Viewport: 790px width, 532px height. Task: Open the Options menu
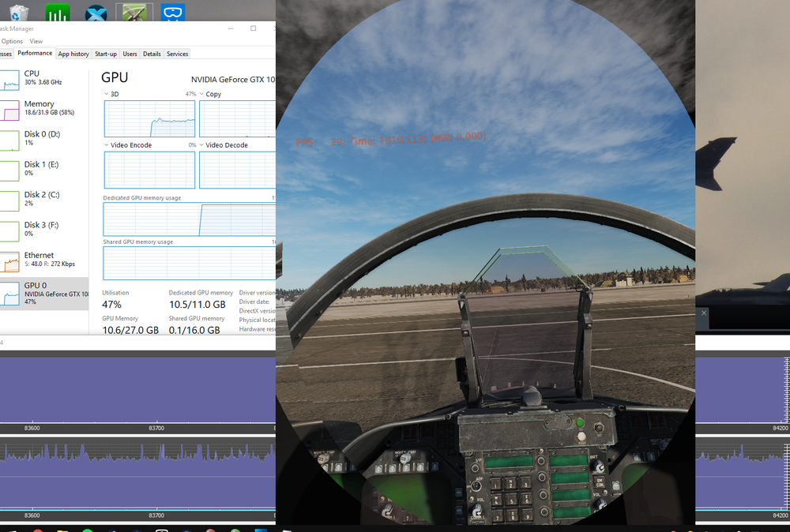tap(12, 41)
